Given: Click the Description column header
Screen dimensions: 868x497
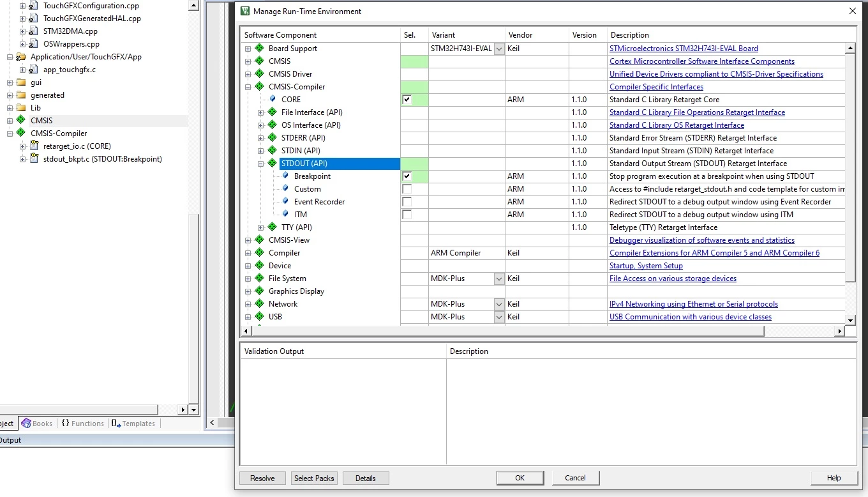Looking at the screenshot, I should click(x=731, y=35).
